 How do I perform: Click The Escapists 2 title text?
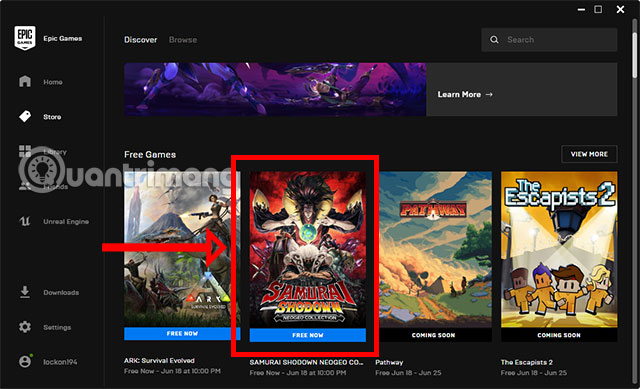pos(527,362)
